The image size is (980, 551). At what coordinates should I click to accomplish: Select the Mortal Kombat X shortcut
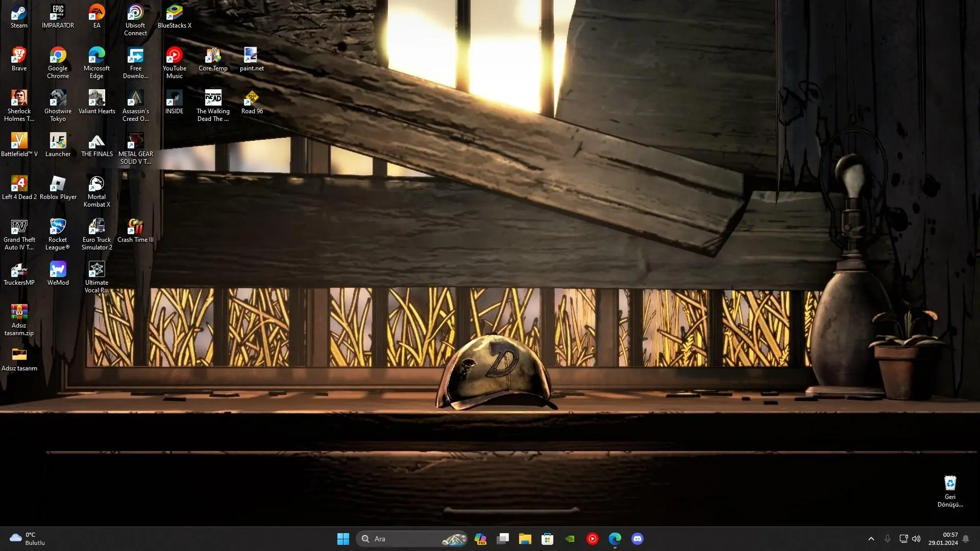pyautogui.click(x=96, y=191)
